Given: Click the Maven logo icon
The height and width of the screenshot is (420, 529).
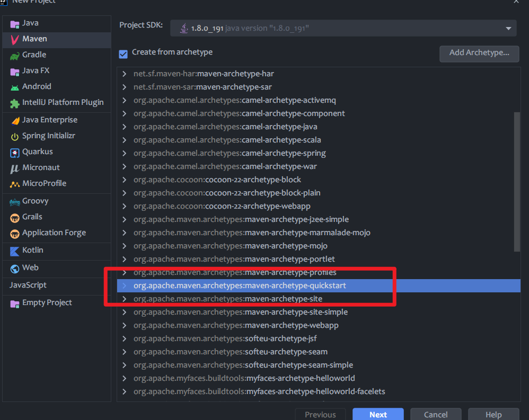Looking at the screenshot, I should coord(14,39).
